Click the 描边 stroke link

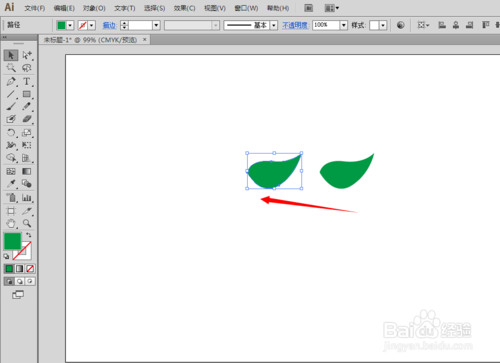tap(109, 25)
